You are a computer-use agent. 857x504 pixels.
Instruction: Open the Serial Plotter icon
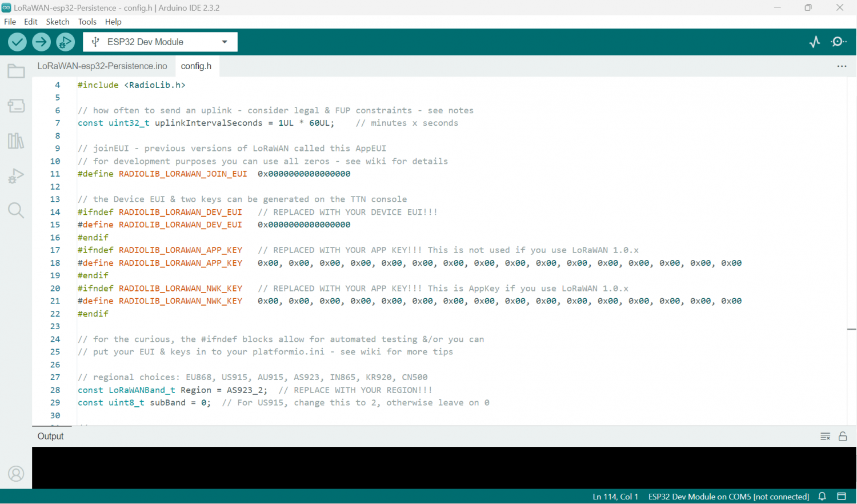coord(814,42)
